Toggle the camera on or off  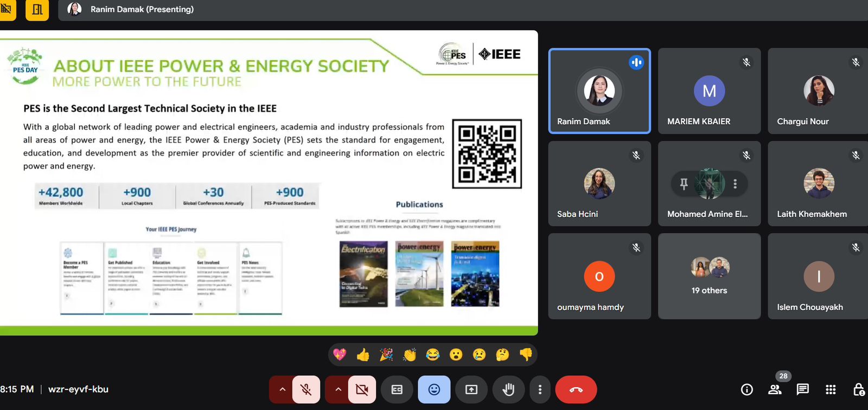[362, 389]
